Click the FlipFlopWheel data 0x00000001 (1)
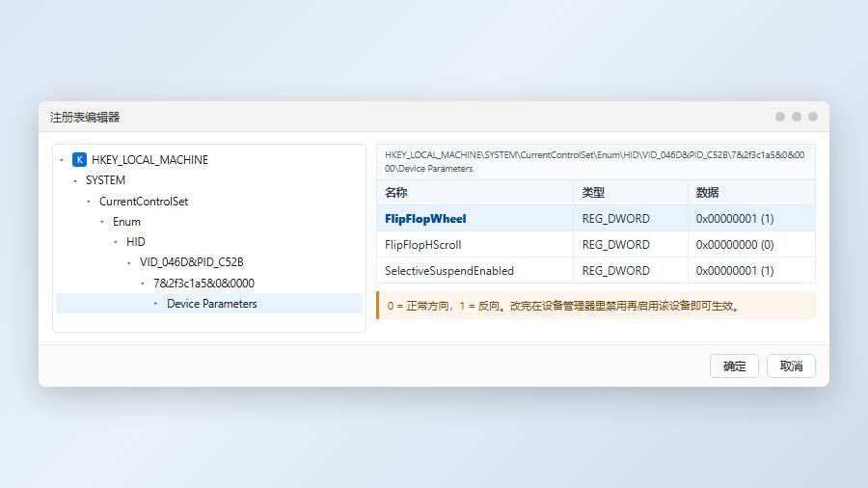Image resolution: width=868 pixels, height=488 pixels. pos(735,219)
